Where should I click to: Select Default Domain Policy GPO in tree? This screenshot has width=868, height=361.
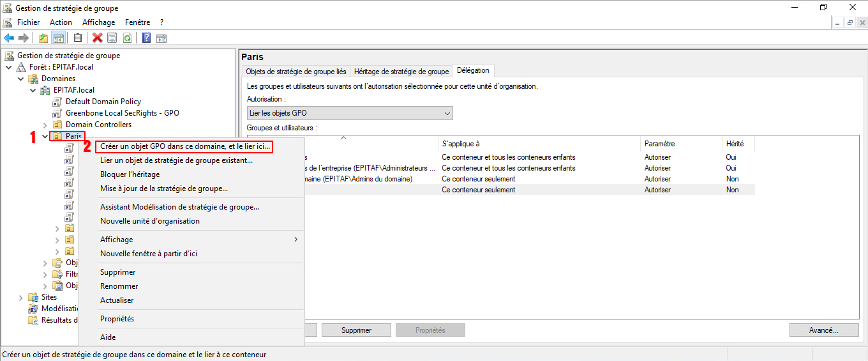[103, 102]
